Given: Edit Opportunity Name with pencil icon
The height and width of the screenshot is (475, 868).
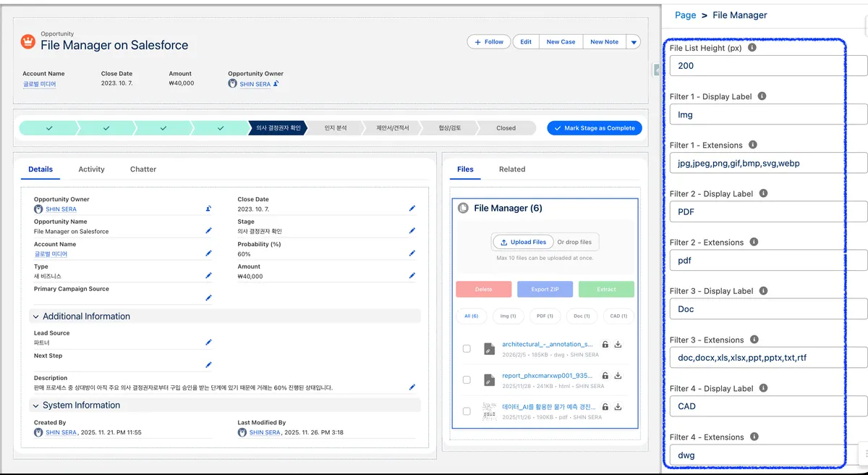Looking at the screenshot, I should pos(208,230).
